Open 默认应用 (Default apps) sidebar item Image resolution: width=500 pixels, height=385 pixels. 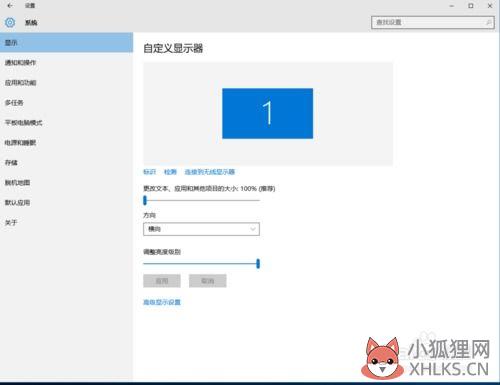click(x=66, y=203)
